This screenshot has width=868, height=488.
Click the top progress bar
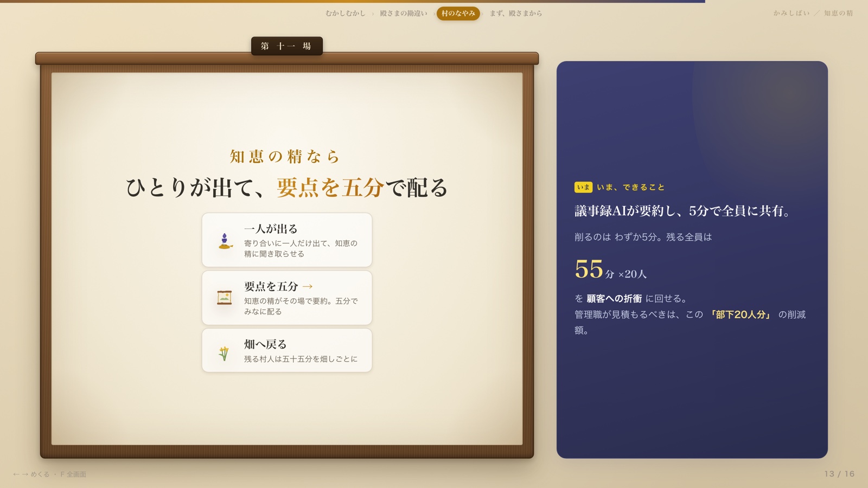click(x=353, y=2)
